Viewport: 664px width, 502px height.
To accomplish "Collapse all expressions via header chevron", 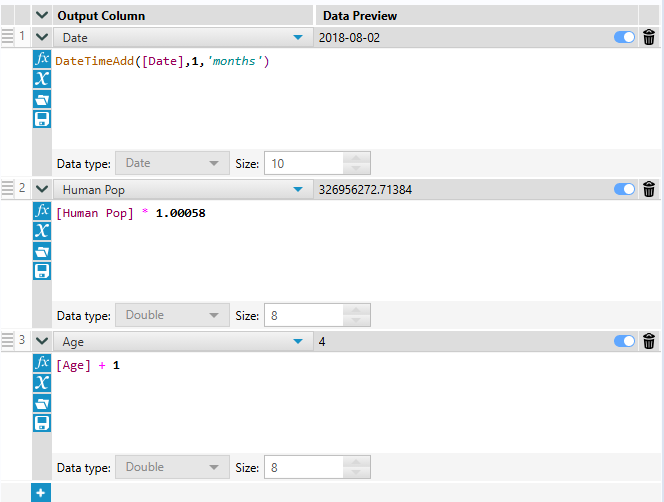I will 42,16.
